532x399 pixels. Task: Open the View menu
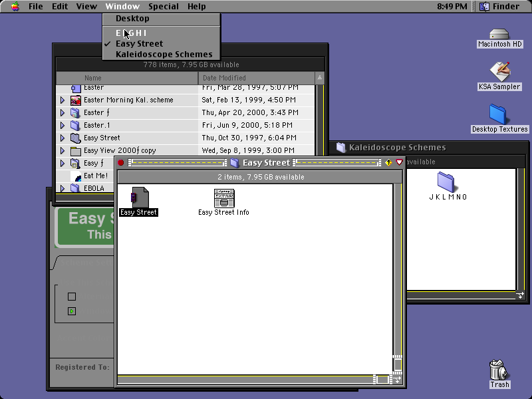86,6
